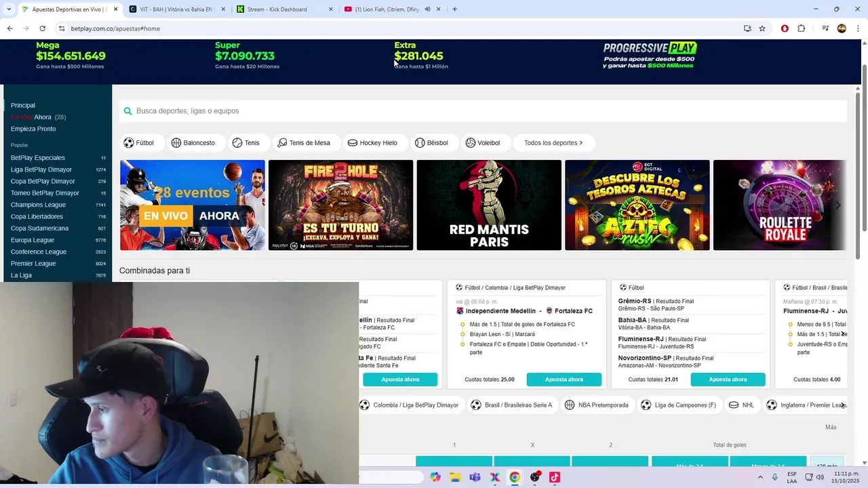868x488 pixels.
Task: Open Copilot from the taskbar
Action: pyautogui.click(x=435, y=477)
